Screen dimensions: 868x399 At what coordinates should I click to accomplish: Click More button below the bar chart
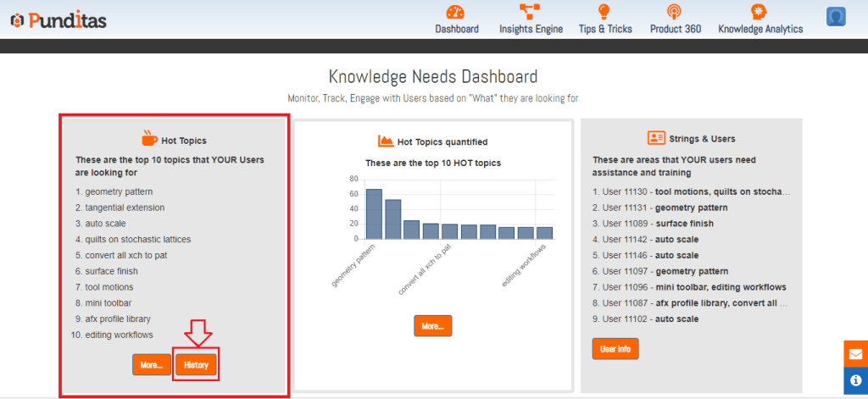(432, 325)
